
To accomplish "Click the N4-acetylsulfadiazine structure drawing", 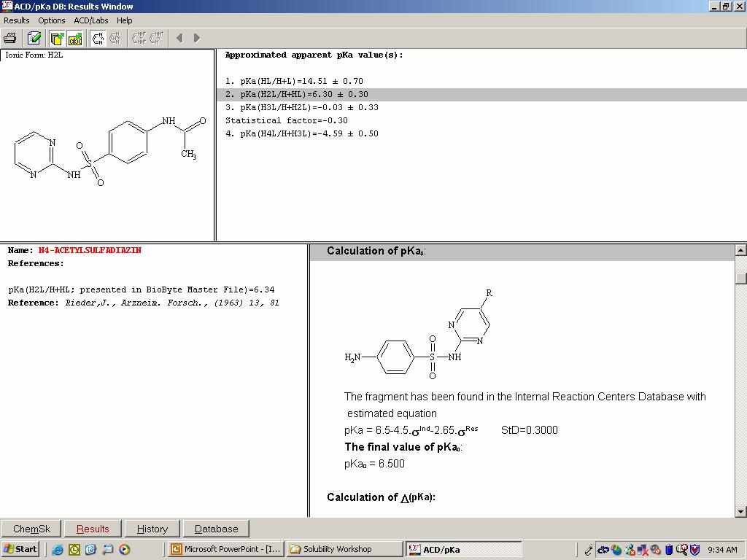I will coord(111,150).
